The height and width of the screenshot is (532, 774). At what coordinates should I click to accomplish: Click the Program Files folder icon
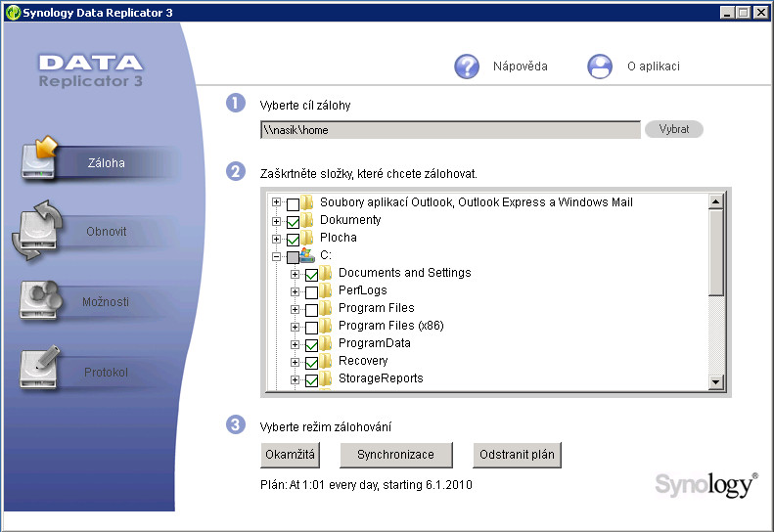coord(325,308)
